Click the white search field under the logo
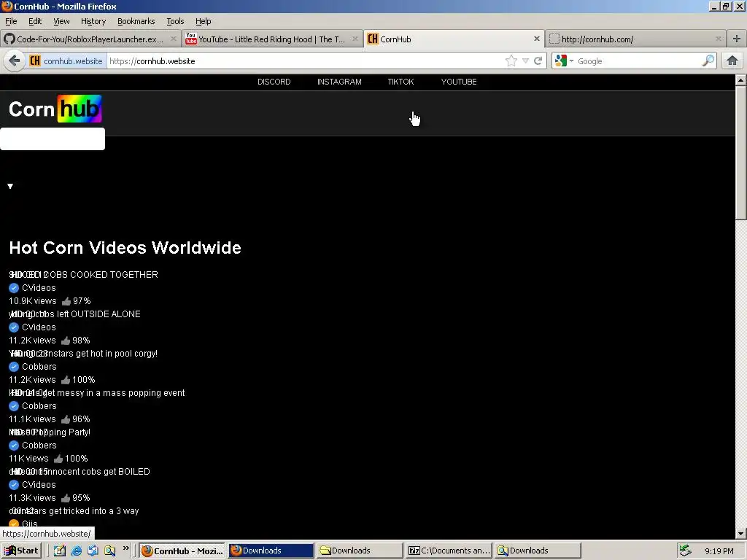The width and height of the screenshot is (747, 560). click(53, 139)
